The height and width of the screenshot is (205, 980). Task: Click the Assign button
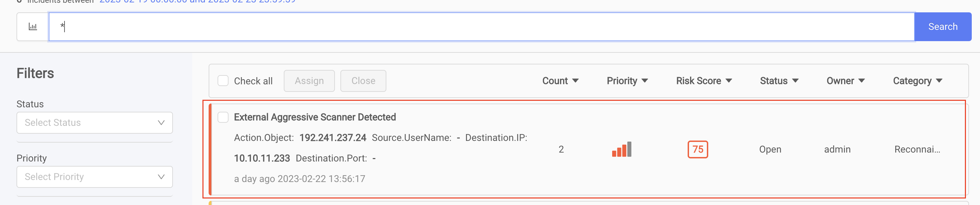pos(309,81)
